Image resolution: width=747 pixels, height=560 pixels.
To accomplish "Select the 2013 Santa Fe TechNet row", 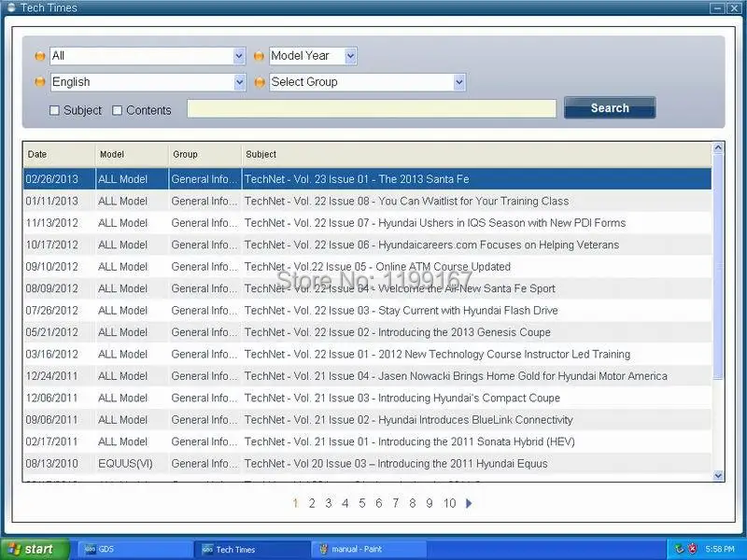I will [367, 179].
